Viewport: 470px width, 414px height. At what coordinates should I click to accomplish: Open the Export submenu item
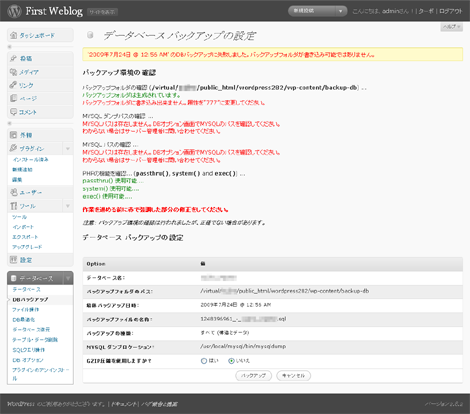(x=25, y=237)
